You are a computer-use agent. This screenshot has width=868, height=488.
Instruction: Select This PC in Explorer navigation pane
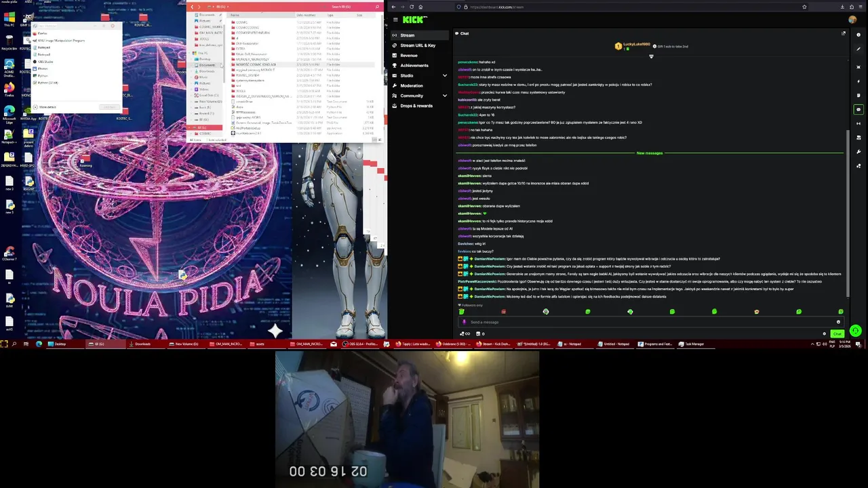[x=203, y=53]
